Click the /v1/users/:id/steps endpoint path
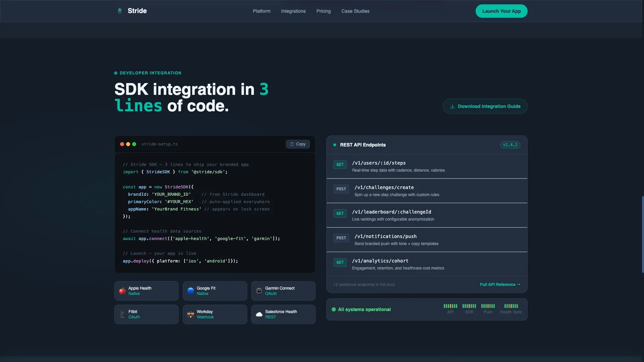The height and width of the screenshot is (362, 644). [379, 163]
